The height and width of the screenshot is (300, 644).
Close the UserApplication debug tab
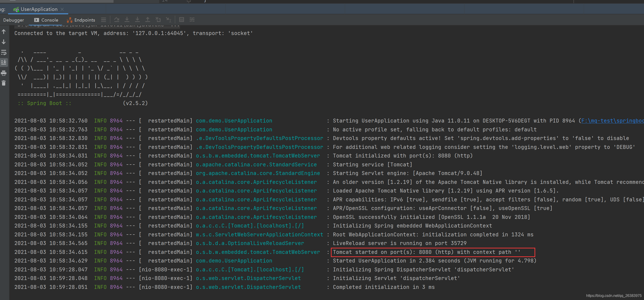[x=62, y=9]
